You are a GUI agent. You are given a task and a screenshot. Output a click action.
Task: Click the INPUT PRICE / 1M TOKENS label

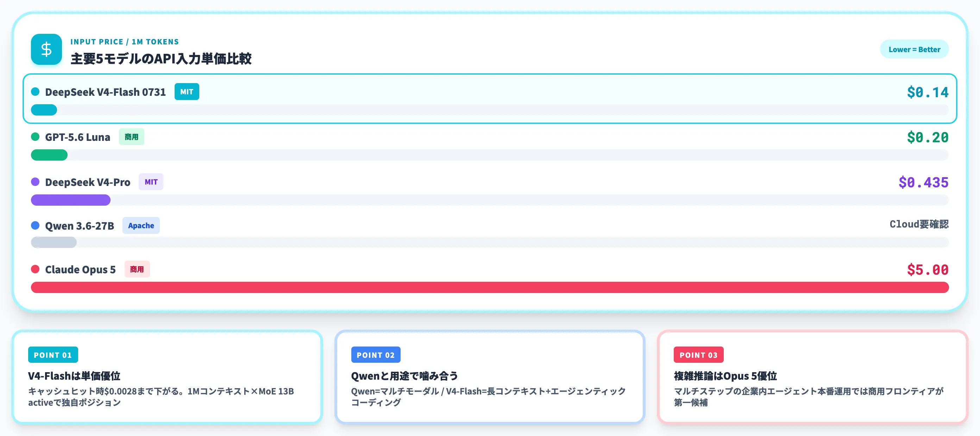124,42
